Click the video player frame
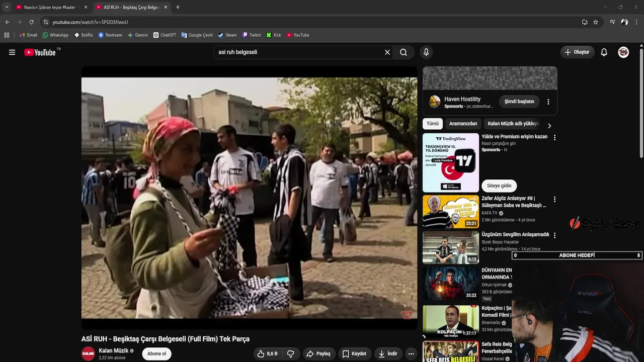The image size is (644, 362). (249, 198)
